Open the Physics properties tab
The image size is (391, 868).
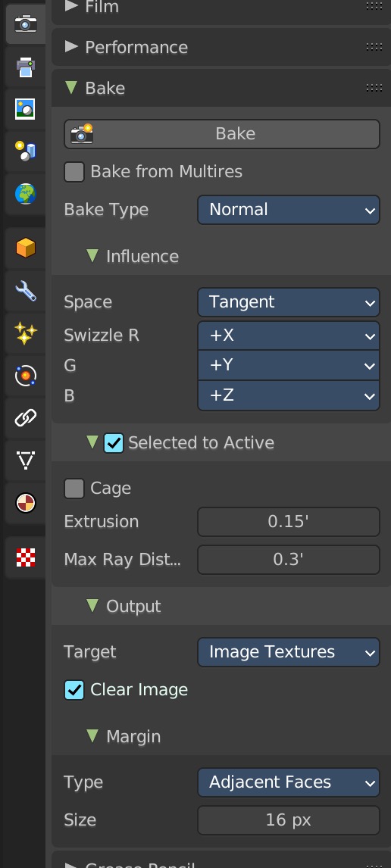(26, 376)
